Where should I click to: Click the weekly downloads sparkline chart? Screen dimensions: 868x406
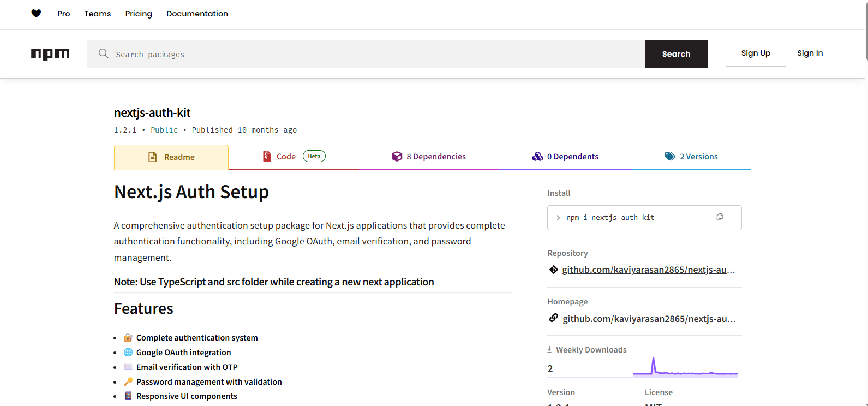click(x=685, y=366)
